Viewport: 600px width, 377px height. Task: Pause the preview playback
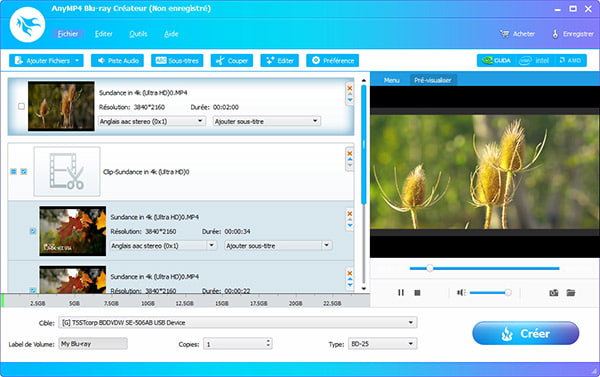point(401,293)
